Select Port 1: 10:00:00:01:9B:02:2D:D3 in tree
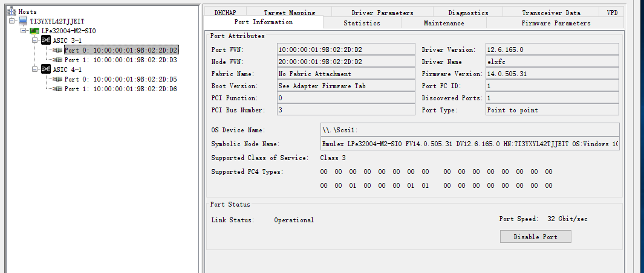The height and width of the screenshot is (273, 644). pos(121,60)
